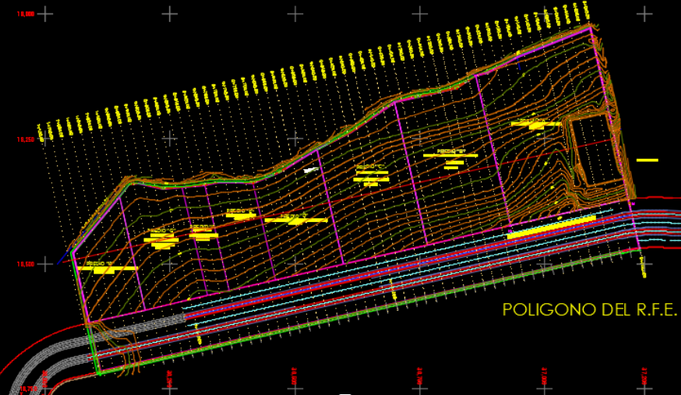Click the top-left red coordinate label
681x395 pixels.
pyautogui.click(x=26, y=14)
